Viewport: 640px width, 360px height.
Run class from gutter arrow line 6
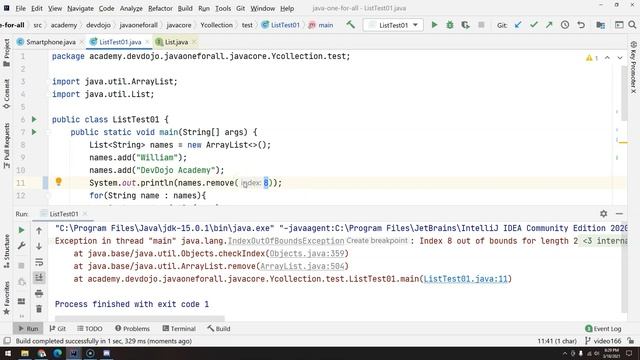click(34, 119)
